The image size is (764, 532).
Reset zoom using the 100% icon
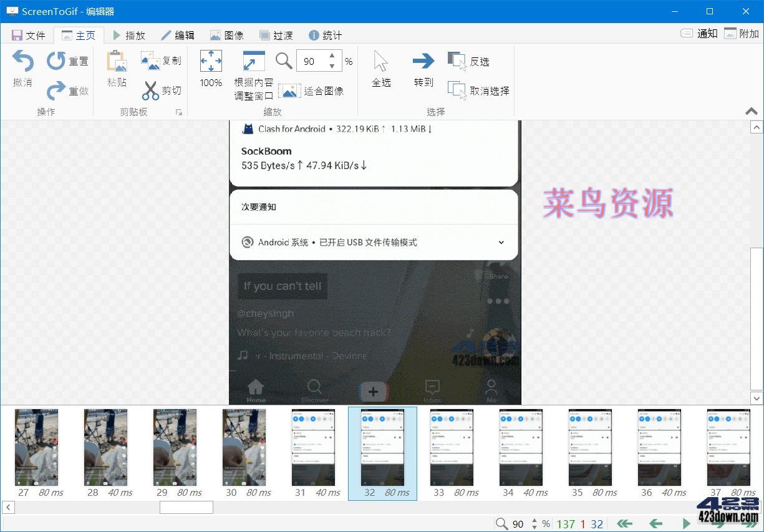[x=211, y=61]
